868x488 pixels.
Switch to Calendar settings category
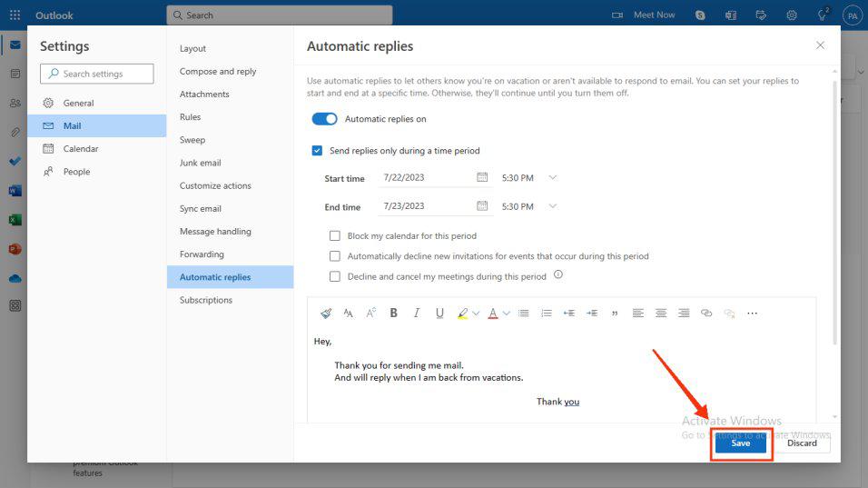tap(80, 148)
